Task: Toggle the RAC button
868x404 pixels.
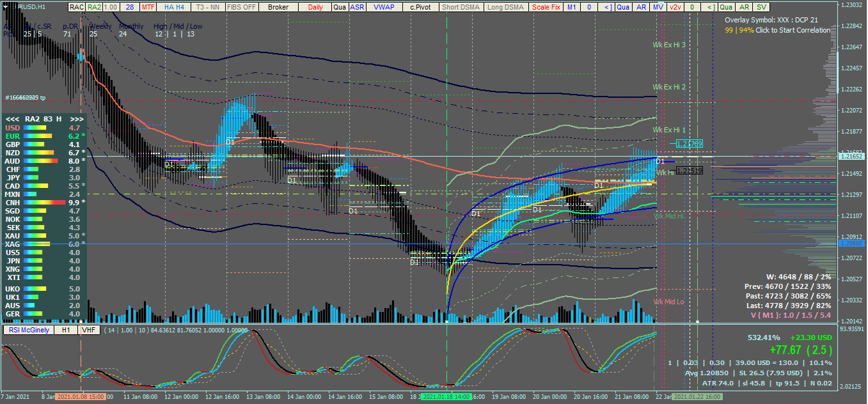Action: (77, 7)
